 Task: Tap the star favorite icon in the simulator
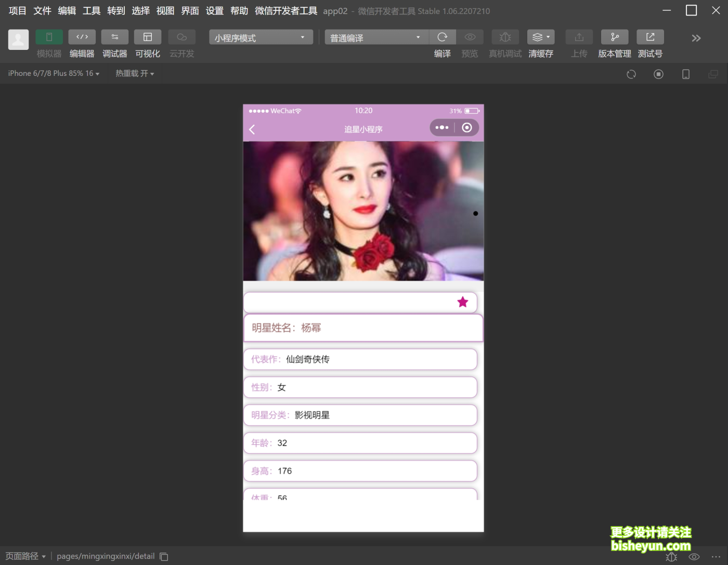point(462,302)
